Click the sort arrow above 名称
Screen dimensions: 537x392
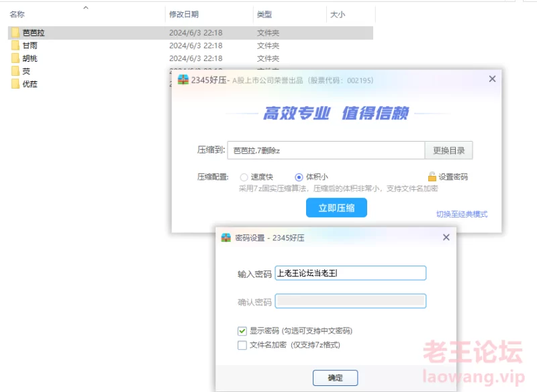coord(86,7)
